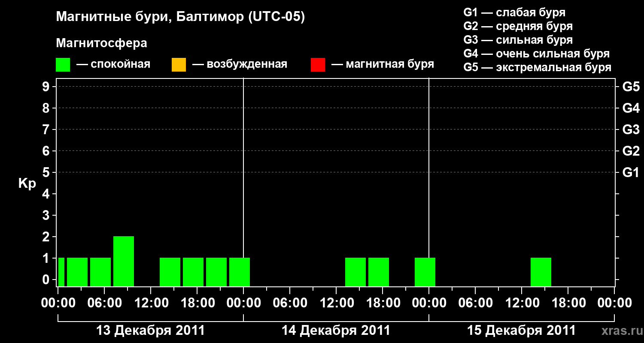Click the bar spanning midnight into 15 December
The image size is (644, 343).
click(425, 272)
